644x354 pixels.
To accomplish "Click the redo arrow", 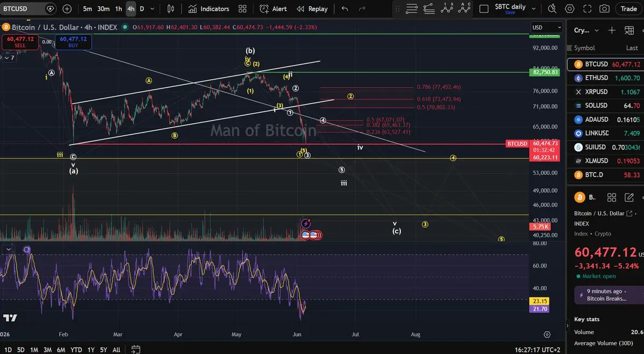I will tap(362, 9).
